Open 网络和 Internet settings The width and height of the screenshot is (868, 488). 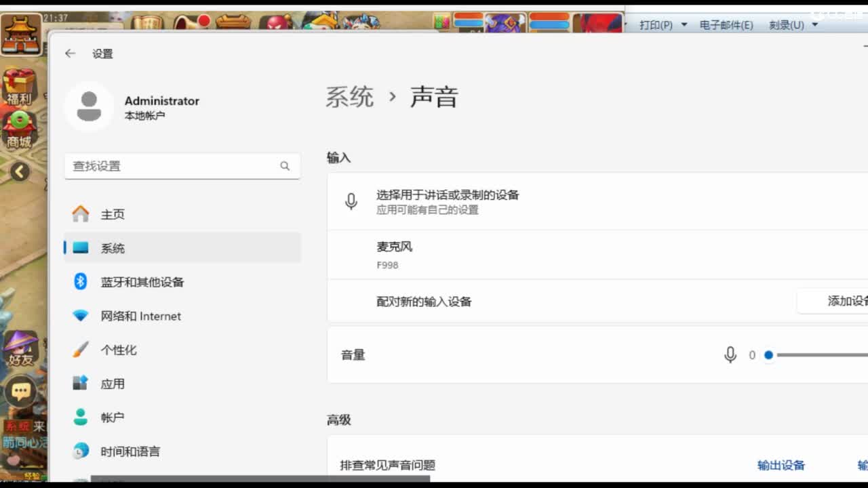[182, 316]
